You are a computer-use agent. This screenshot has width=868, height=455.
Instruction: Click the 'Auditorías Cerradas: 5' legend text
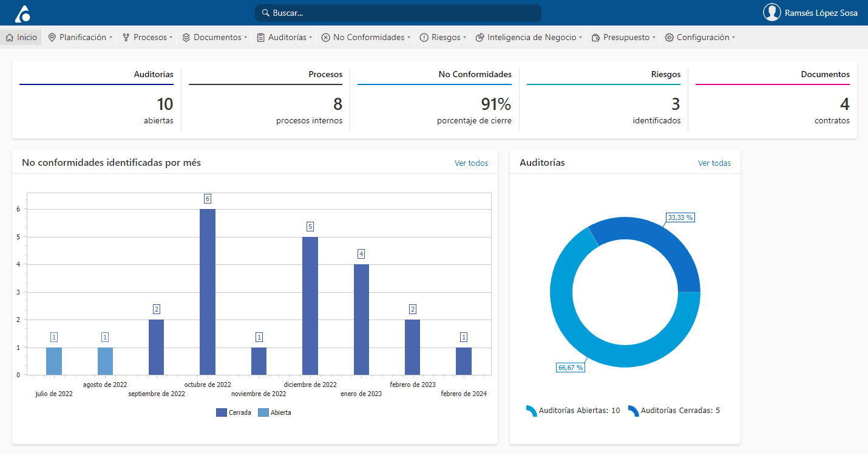680,411
